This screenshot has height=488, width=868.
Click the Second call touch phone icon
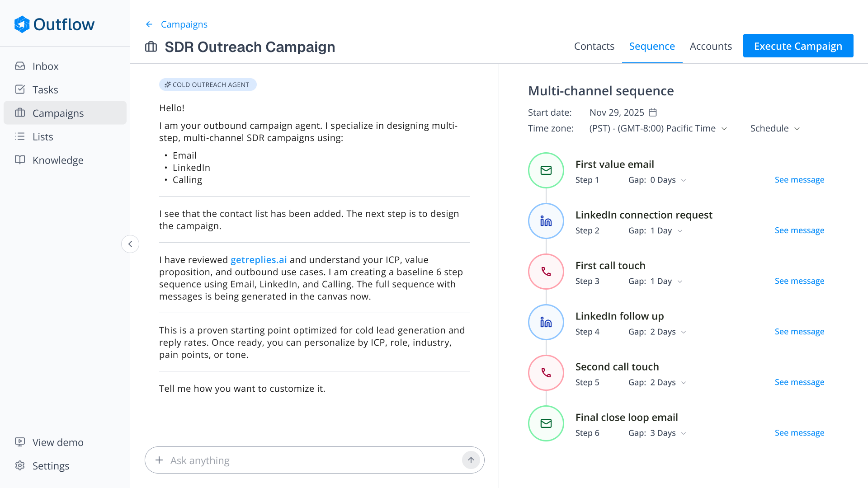click(546, 373)
